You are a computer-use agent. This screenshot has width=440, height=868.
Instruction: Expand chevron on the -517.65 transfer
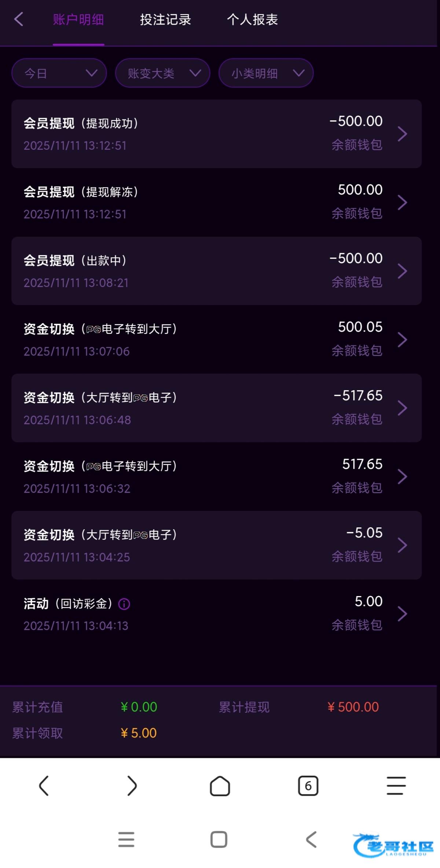coord(402,408)
